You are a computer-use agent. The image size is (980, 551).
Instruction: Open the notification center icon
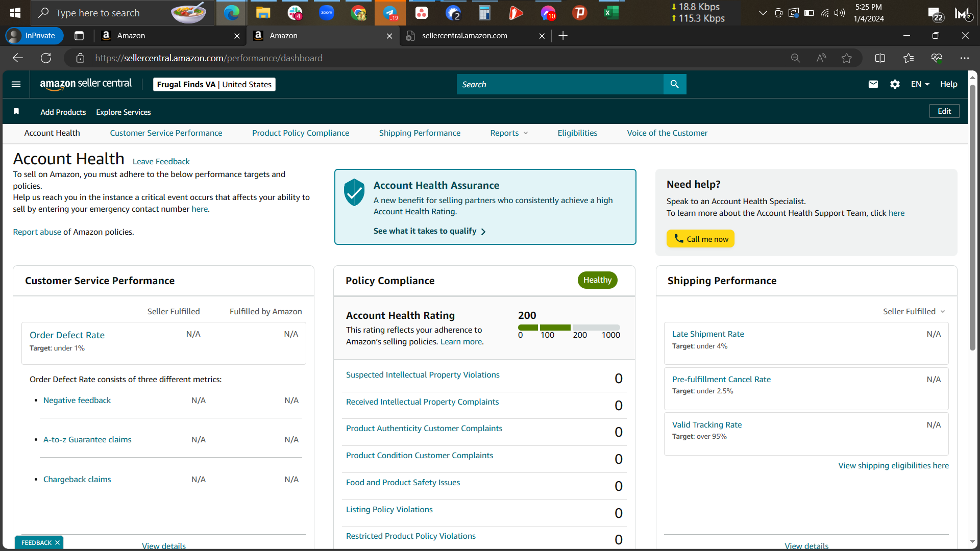pyautogui.click(x=935, y=14)
